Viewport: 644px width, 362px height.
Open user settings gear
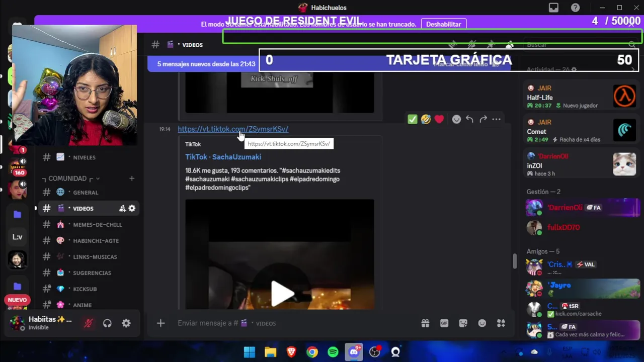tap(126, 323)
